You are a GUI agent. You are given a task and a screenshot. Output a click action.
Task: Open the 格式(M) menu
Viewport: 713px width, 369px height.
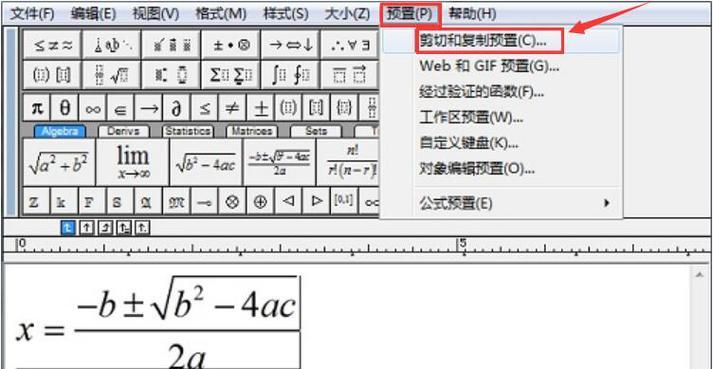(221, 14)
